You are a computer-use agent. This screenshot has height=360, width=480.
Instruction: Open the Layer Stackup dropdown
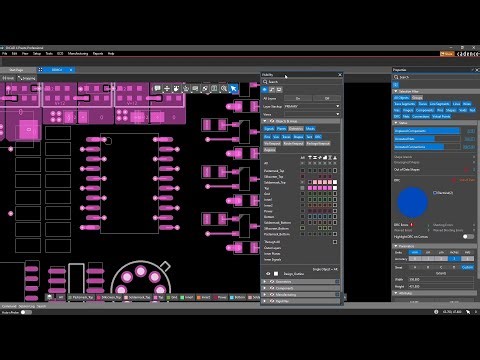coord(312,106)
